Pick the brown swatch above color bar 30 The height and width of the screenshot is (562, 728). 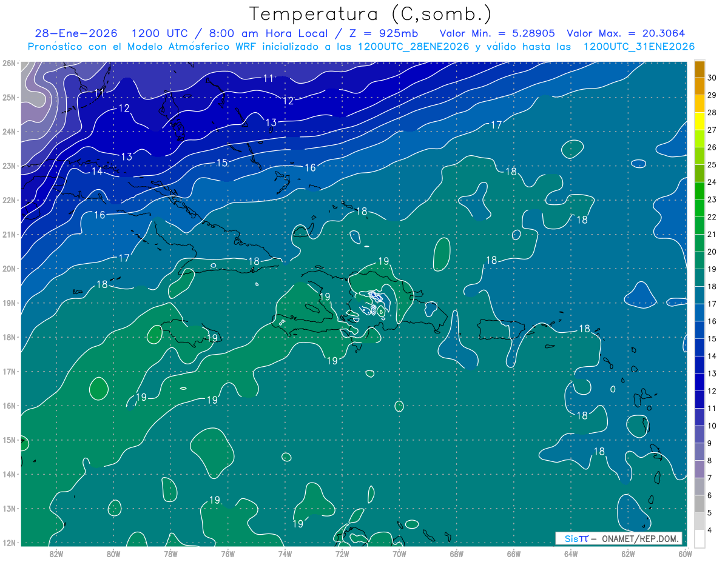pyautogui.click(x=699, y=69)
